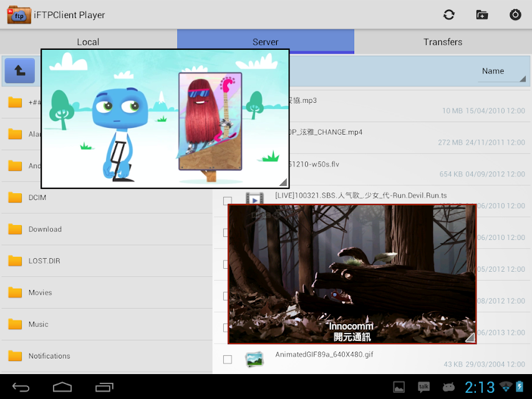Open the LOST.DIR folder
This screenshot has width=532, height=399.
pos(107,261)
